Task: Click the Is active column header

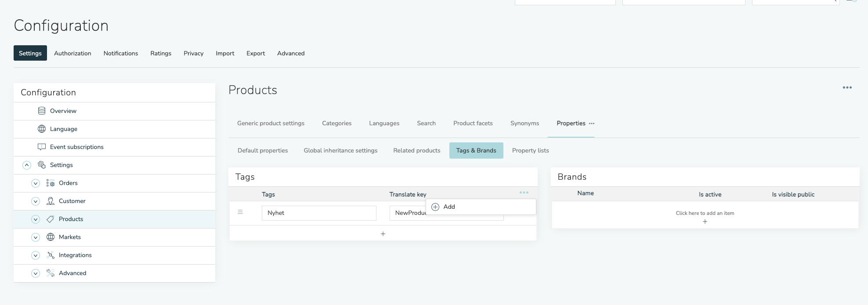Action: tap(710, 194)
